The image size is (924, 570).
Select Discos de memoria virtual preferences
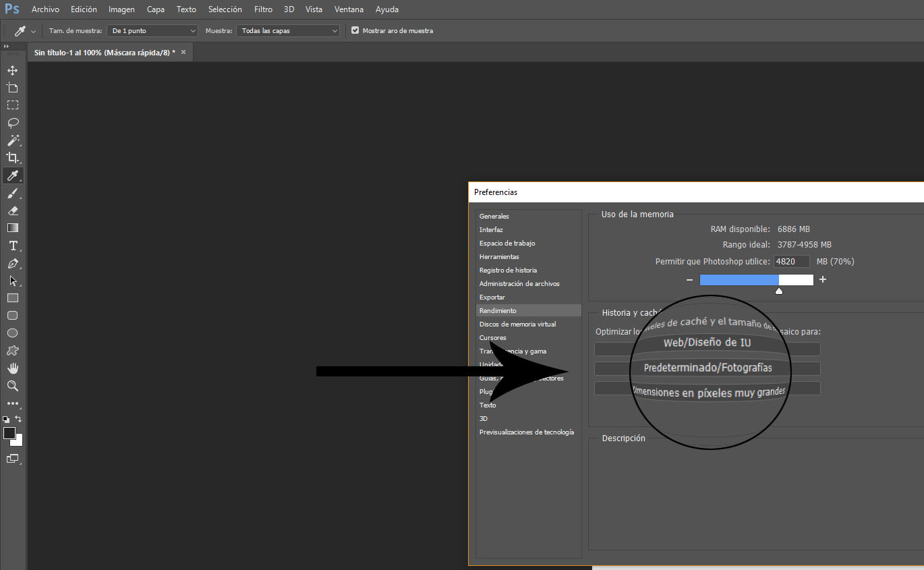pyautogui.click(x=529, y=324)
